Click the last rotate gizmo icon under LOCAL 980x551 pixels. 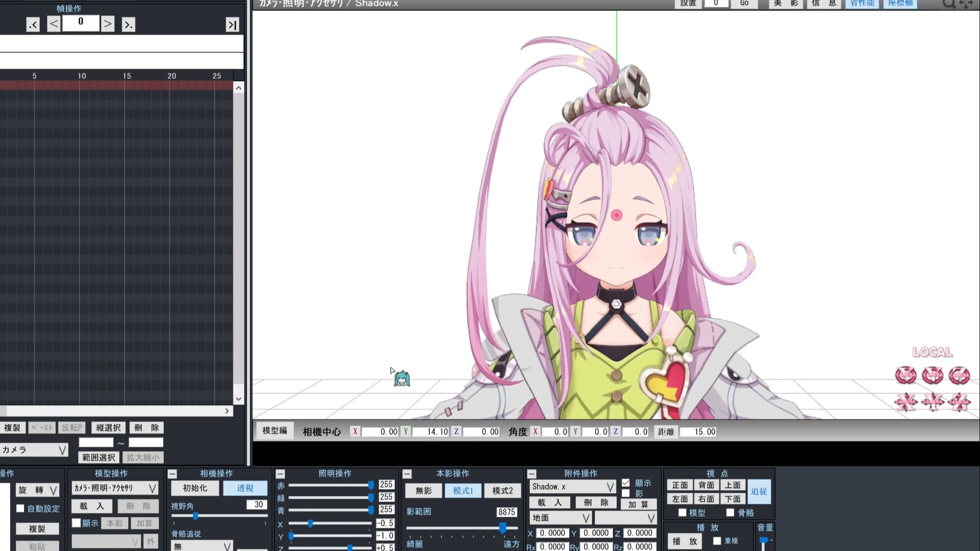point(959,375)
